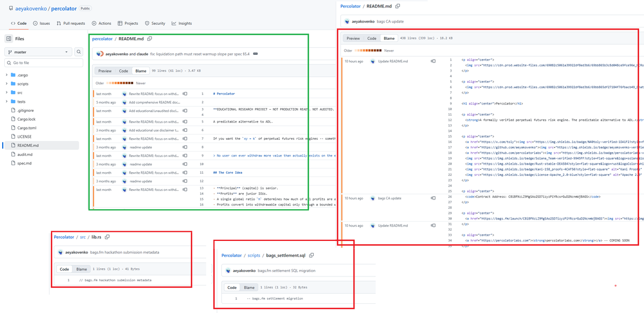The height and width of the screenshot is (313, 644).
Task: Expand the src folder chevron
Action: 6,93
